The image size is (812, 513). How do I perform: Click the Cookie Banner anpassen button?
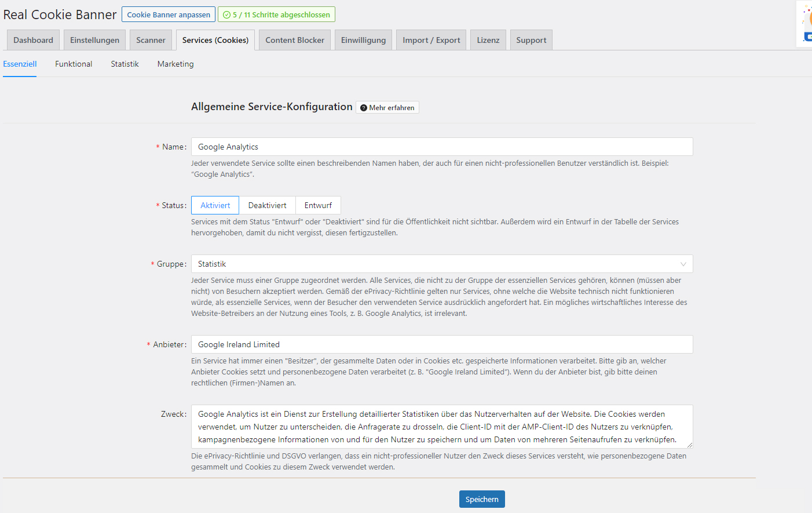169,14
